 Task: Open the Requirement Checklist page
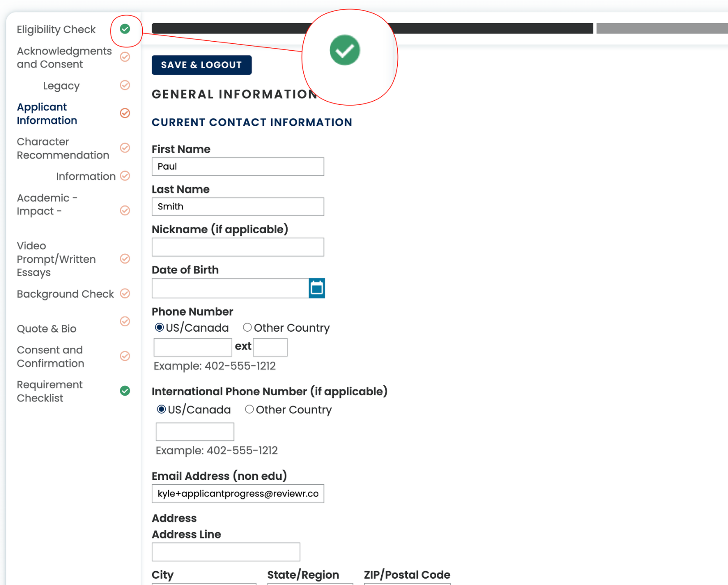50,391
